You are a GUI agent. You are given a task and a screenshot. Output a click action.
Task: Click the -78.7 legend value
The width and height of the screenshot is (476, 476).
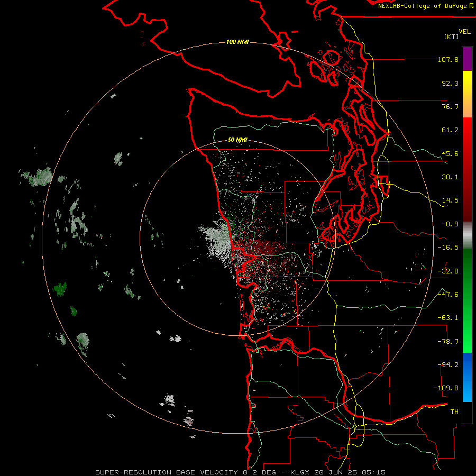pyautogui.click(x=448, y=342)
